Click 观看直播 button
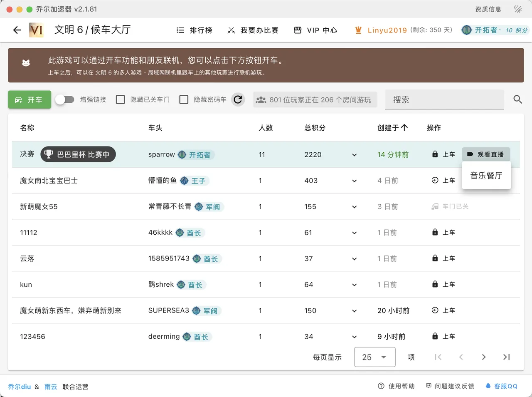 pos(486,154)
